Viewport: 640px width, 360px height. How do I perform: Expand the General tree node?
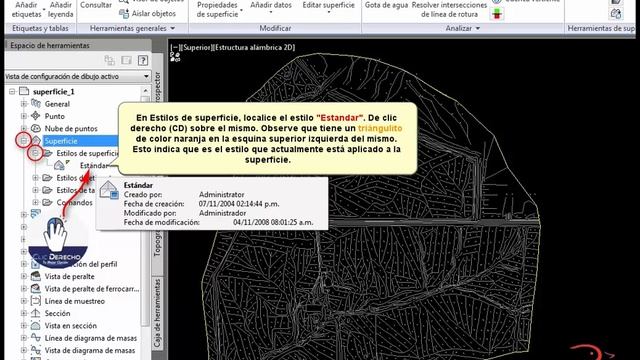24,104
